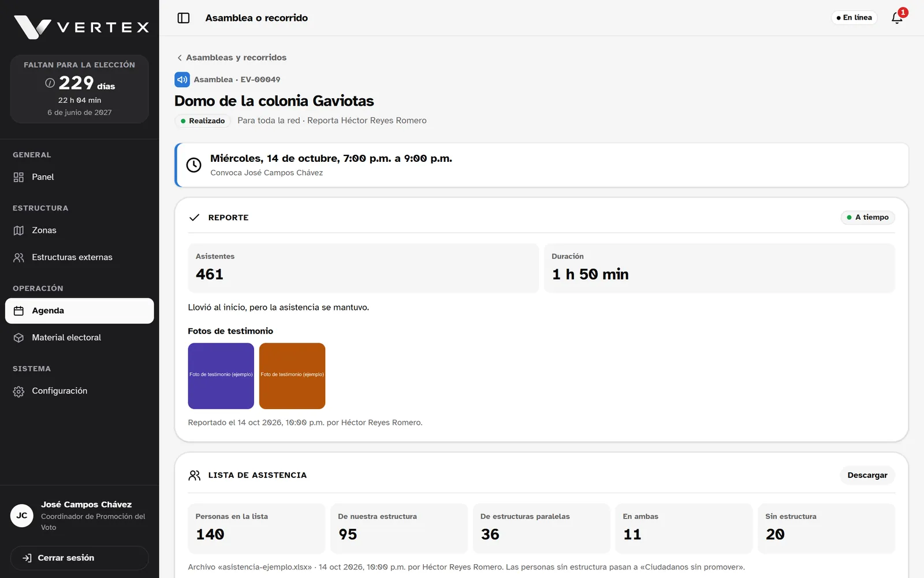924x578 pixels.
Task: Select Material electoral in sidebar
Action: [x=80, y=338]
